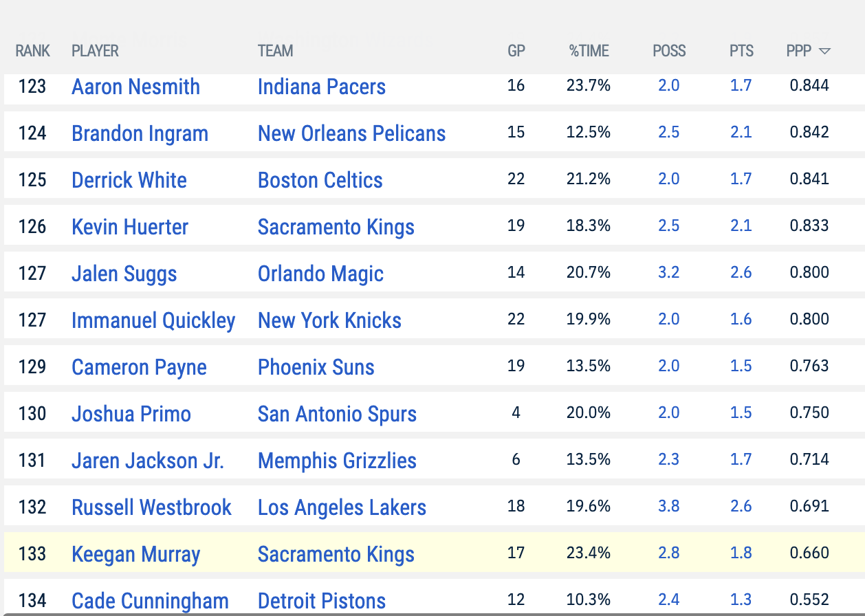The width and height of the screenshot is (865, 616).
Task: Click Joshua Primo's possessions value 2.0
Action: click(669, 412)
